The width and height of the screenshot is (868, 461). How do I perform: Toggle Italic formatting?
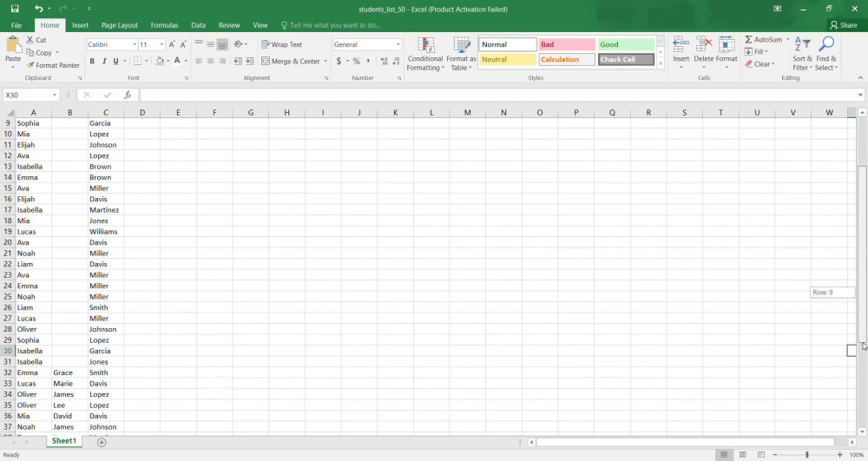103,61
